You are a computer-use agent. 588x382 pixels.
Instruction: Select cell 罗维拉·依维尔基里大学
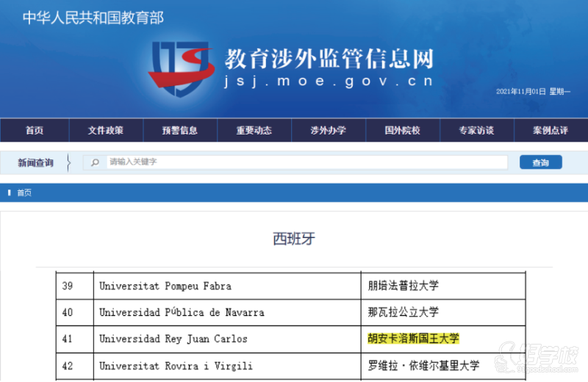(443, 367)
